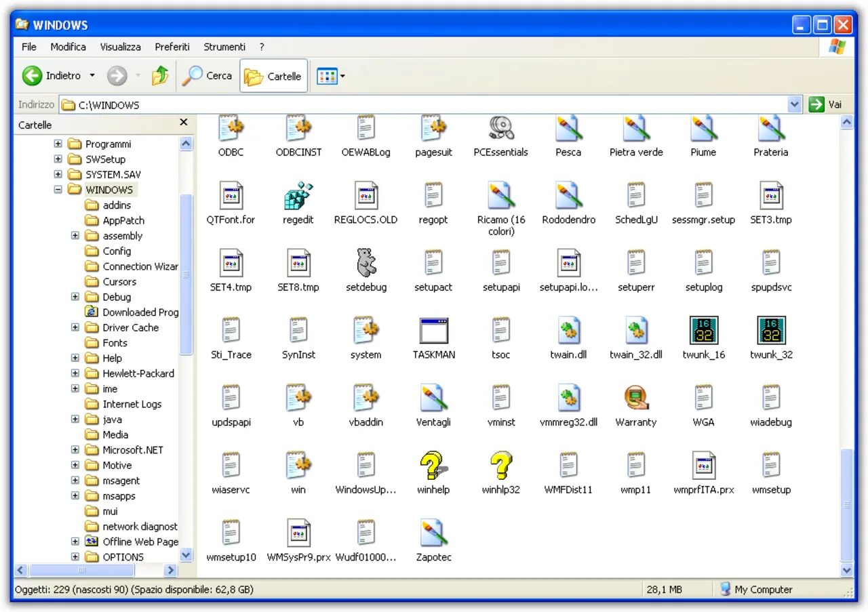Select the SYSTEM.SAV folder in tree

[104, 174]
